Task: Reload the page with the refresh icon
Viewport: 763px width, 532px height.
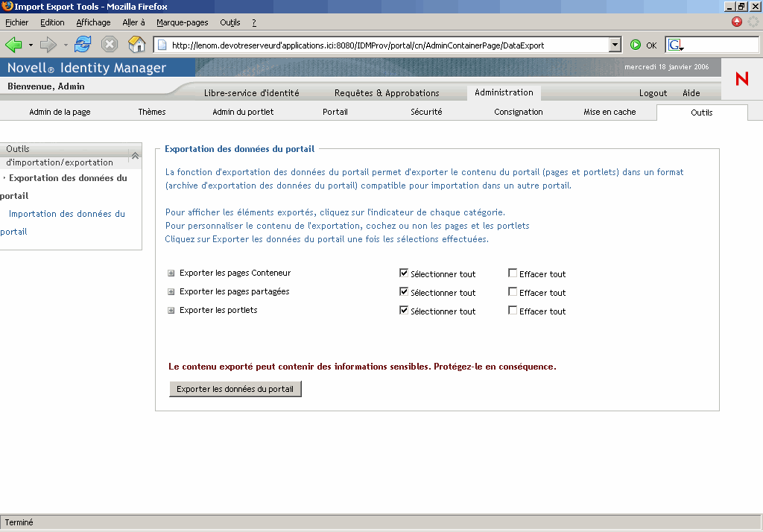Action: click(83, 45)
